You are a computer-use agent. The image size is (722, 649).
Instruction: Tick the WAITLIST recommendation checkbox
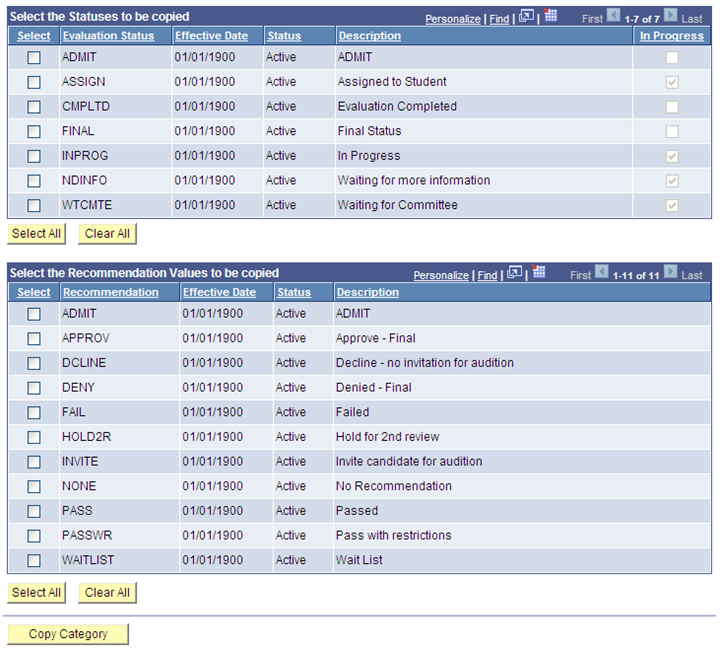(34, 561)
